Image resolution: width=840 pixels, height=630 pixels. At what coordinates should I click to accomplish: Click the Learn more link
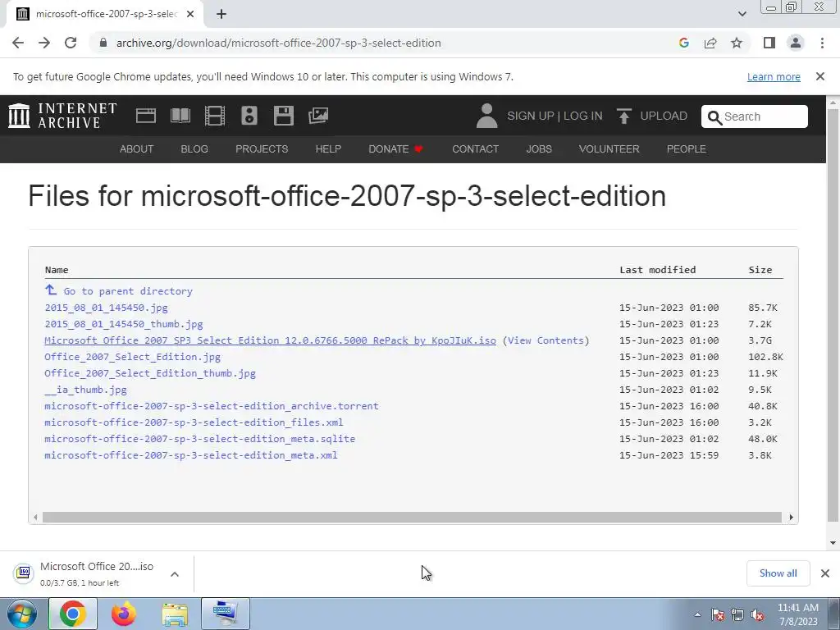[x=774, y=76]
